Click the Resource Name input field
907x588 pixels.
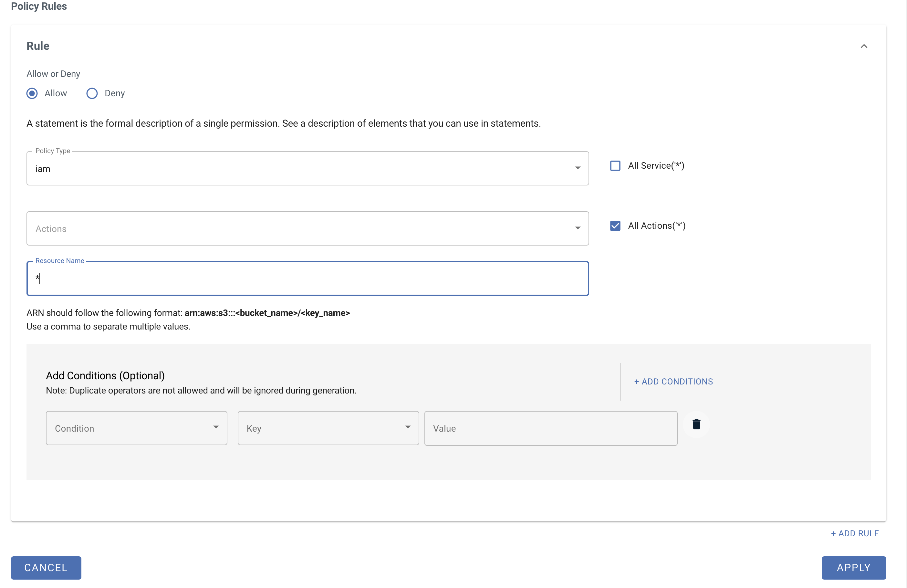(x=308, y=278)
